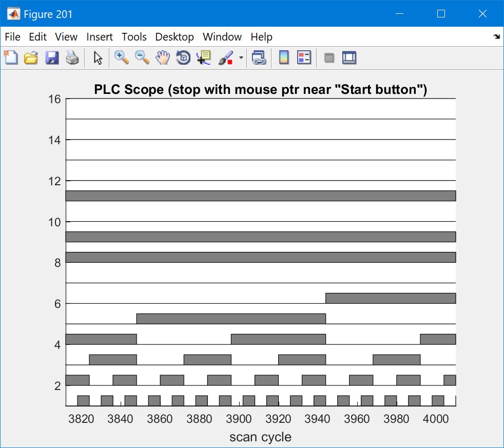Viewport: 504px width, 448px height.
Task: Select the Zoom In magnifier tool
Action: [122, 58]
